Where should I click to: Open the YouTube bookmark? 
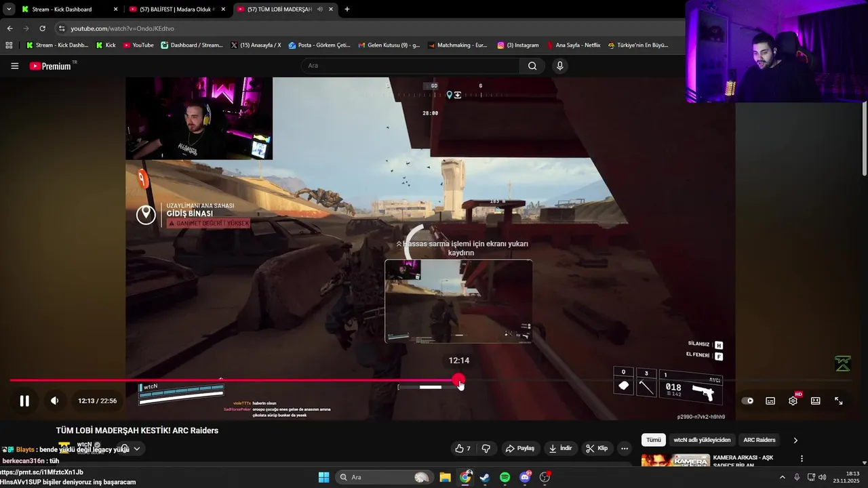[x=138, y=45]
